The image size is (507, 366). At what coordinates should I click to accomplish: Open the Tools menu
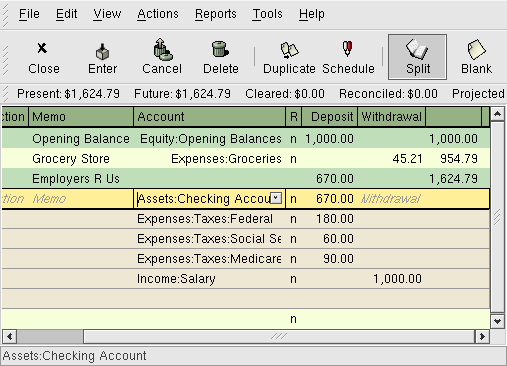267,14
